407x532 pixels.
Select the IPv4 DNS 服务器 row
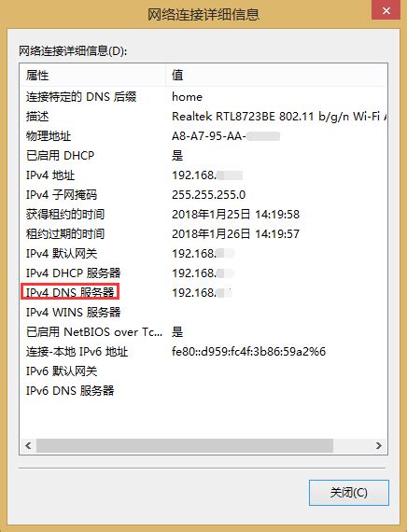coord(203,292)
